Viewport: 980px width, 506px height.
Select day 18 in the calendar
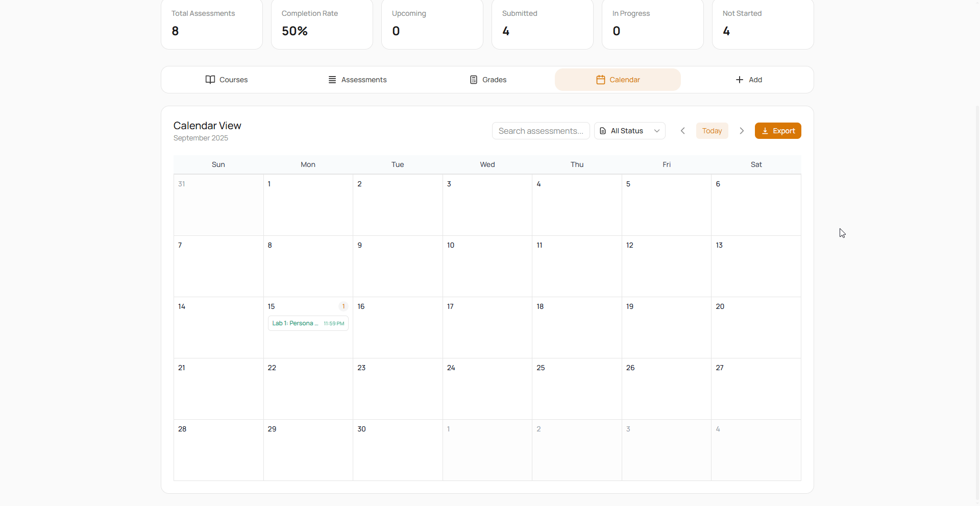577,328
